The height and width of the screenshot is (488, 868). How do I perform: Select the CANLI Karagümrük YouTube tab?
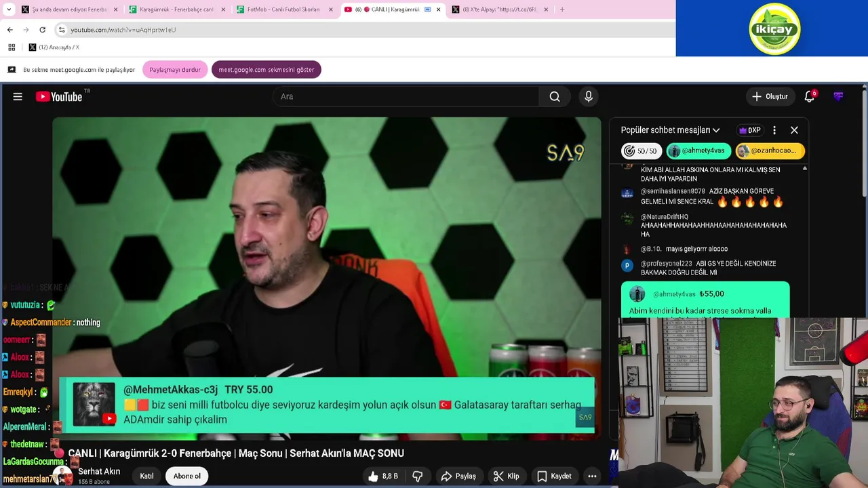point(392,9)
